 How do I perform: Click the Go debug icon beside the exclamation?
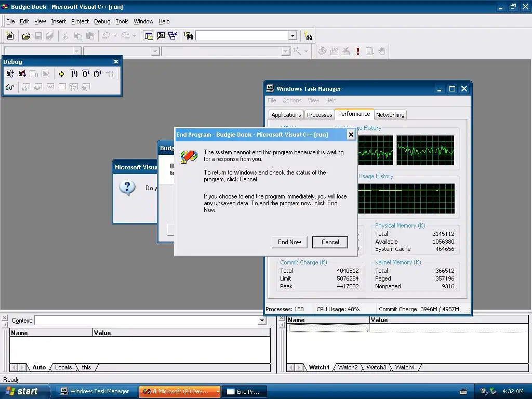tap(369, 51)
